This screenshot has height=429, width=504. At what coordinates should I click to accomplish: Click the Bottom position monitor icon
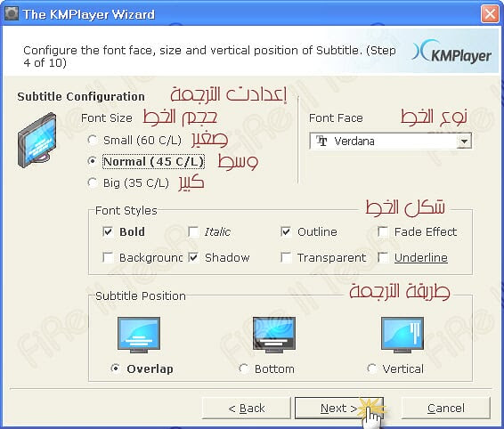tap(274, 336)
